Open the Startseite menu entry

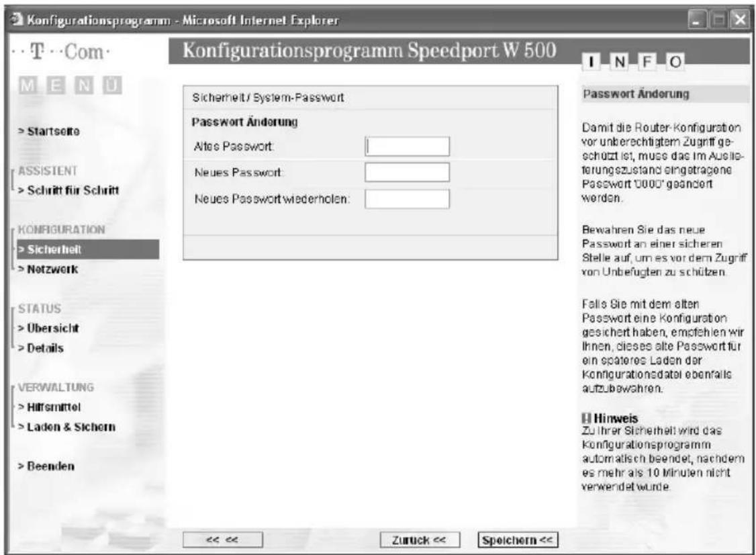pyautogui.click(x=49, y=131)
